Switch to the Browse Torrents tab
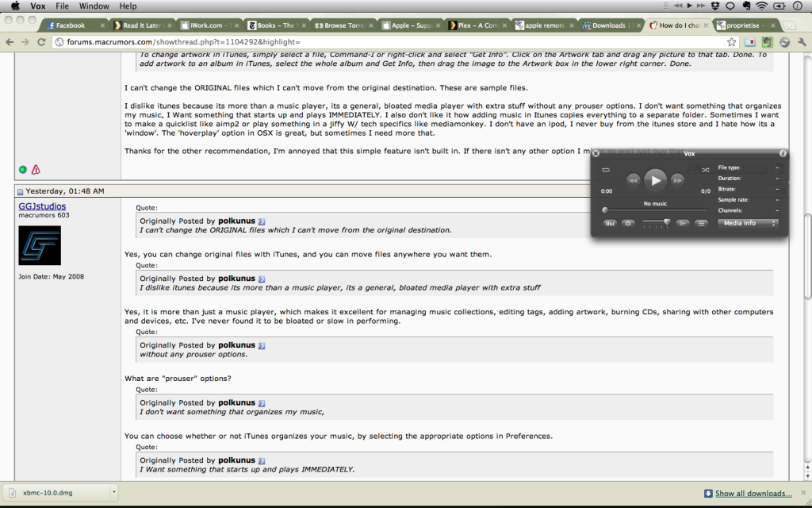812x508 pixels. [342, 25]
